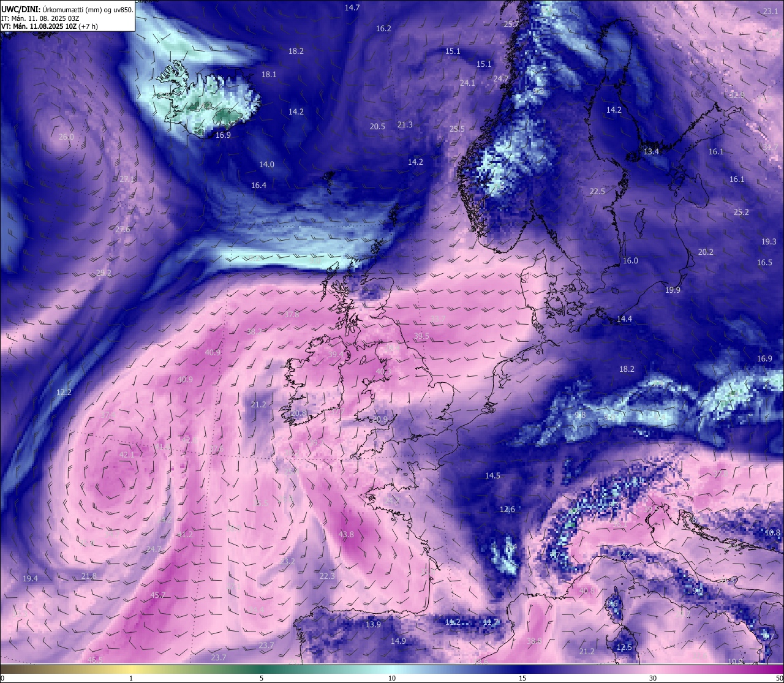This screenshot has height=683, width=784.
Task: Select the colour scale tick labelled 1
Action: (131, 677)
